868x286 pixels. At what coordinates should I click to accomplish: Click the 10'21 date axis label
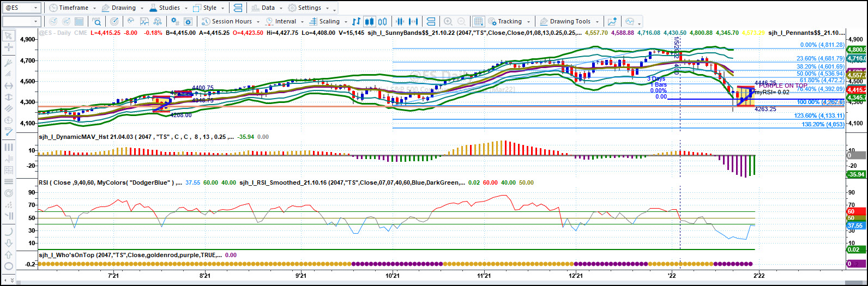pyautogui.click(x=393, y=277)
